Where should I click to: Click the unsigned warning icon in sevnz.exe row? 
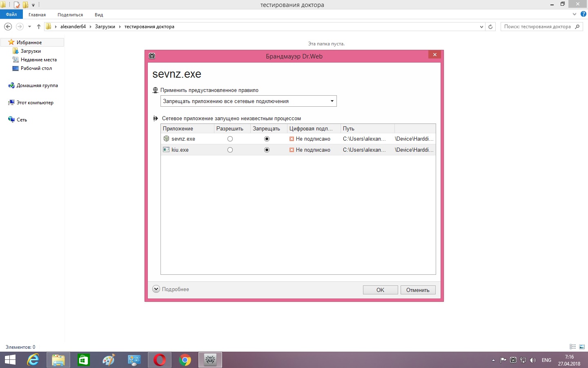pyautogui.click(x=292, y=139)
